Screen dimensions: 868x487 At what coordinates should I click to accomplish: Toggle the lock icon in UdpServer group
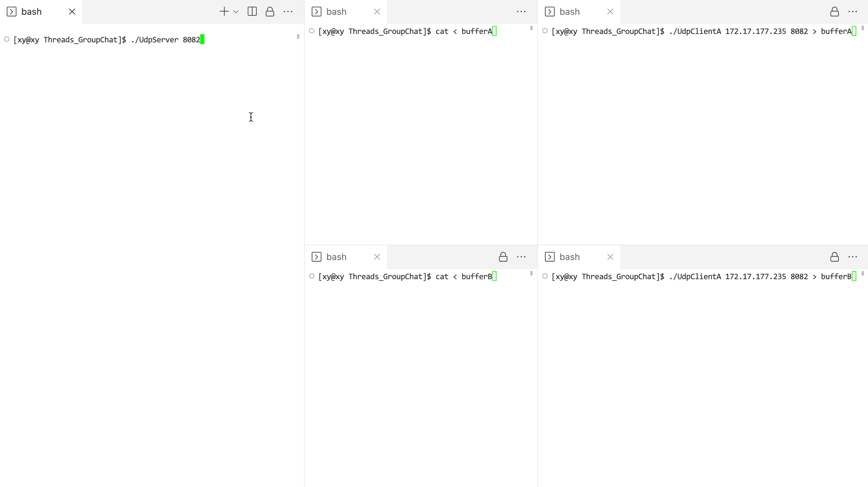(270, 12)
